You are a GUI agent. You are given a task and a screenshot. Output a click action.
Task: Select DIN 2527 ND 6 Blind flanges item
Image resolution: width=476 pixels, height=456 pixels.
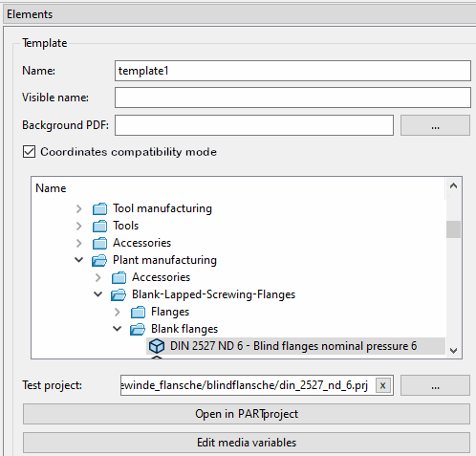coord(293,346)
